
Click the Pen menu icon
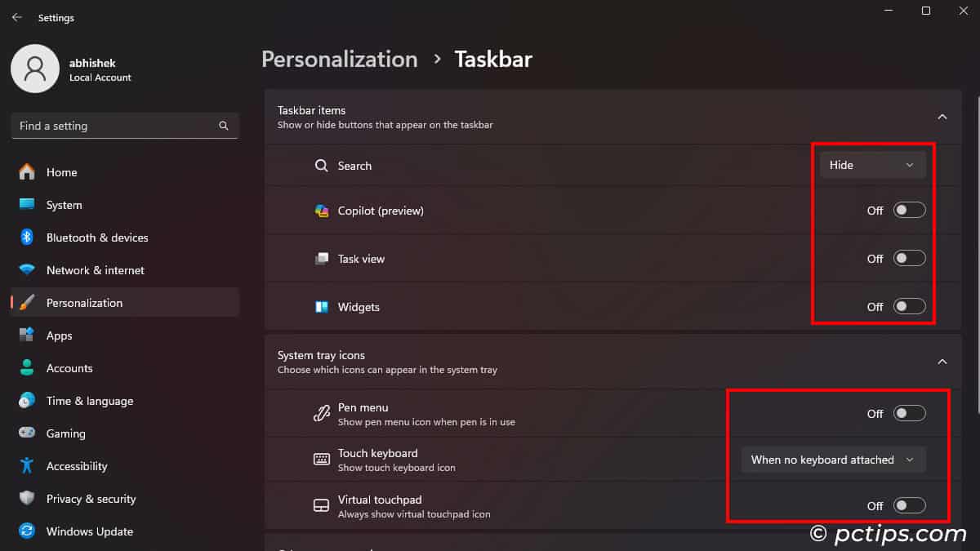click(x=322, y=413)
